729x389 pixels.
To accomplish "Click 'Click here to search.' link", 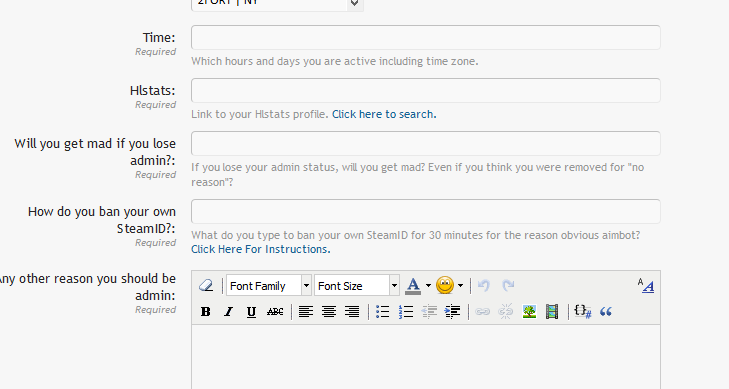I will coord(384,114).
